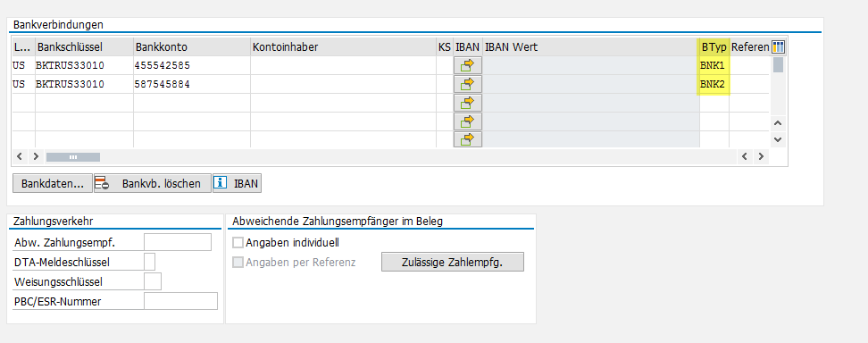Click IBAN arrow icon in third table row

click(x=468, y=103)
